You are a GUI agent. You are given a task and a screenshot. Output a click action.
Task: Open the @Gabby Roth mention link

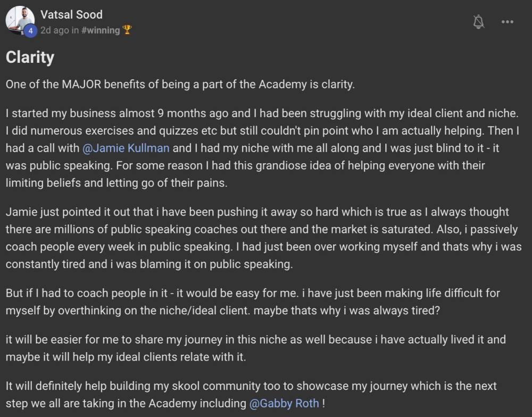(x=284, y=403)
